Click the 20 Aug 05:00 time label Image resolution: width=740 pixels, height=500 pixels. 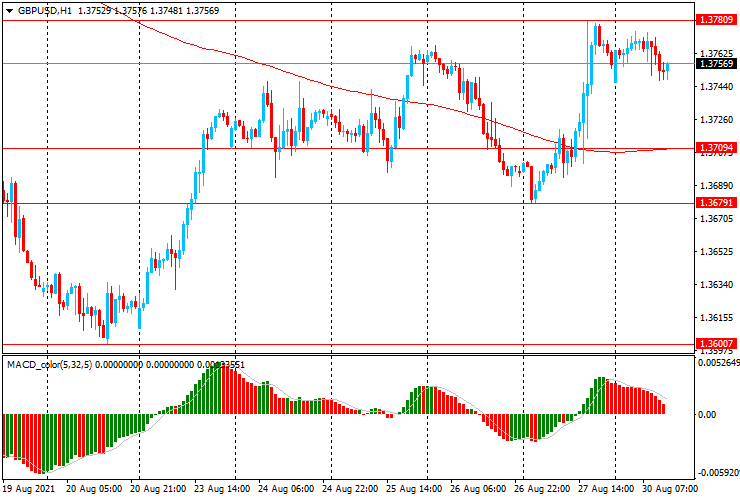click(93, 488)
